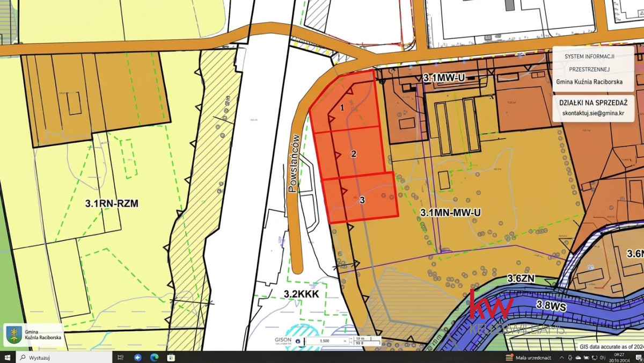Image resolution: width=644 pixels, height=363 pixels.
Task: Click SYSTEM INFORMACJI PRZESTRZENNEJ title
Action: click(589, 62)
